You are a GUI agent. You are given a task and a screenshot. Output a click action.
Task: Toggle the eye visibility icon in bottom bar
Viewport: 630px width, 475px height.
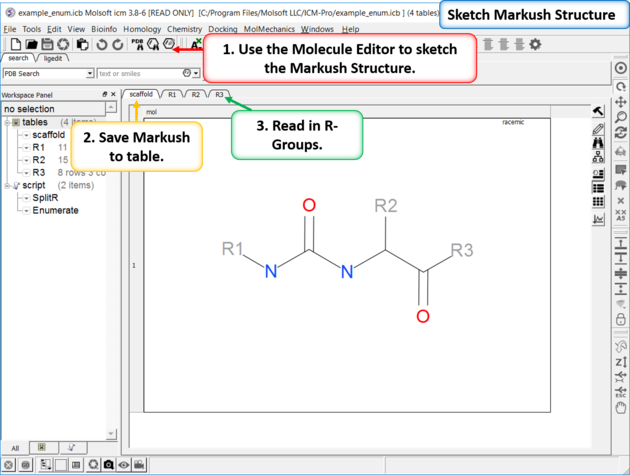click(124, 465)
